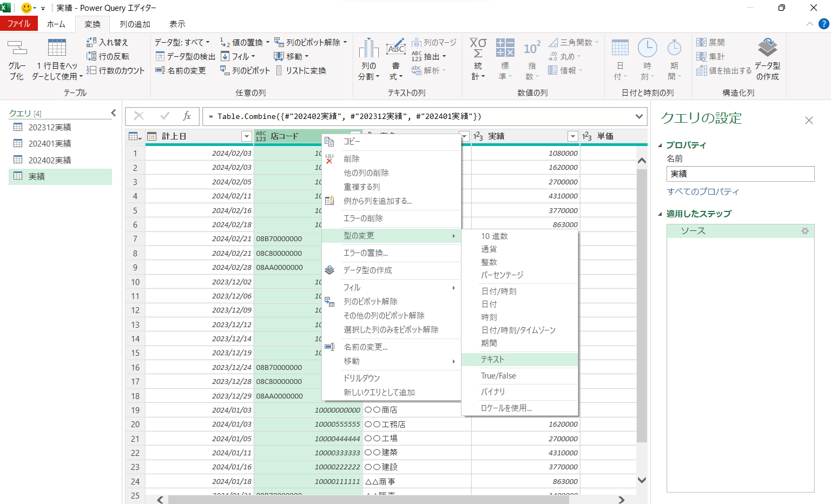Screen dimensions: 831x504
Task: Open the Help question mark icon
Action: 823,24
